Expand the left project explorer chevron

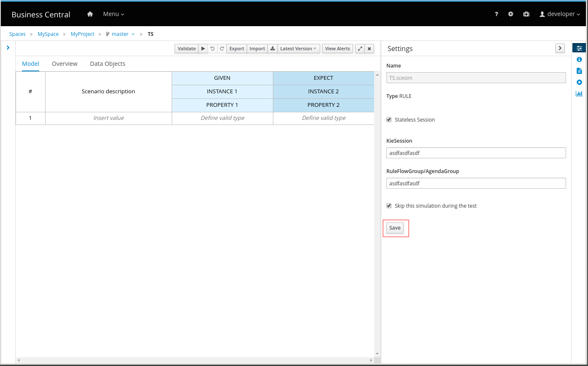(8, 48)
